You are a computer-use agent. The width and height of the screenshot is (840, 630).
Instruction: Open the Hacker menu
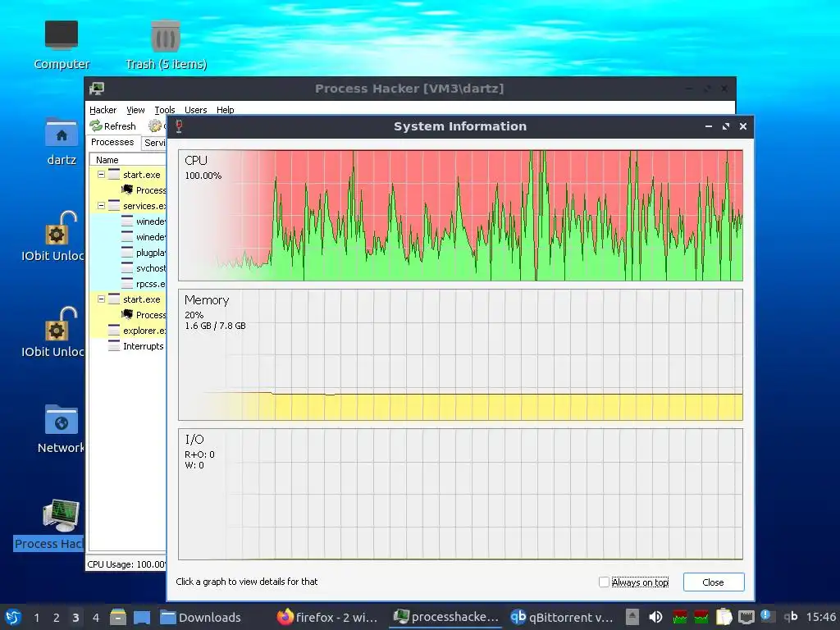point(103,110)
